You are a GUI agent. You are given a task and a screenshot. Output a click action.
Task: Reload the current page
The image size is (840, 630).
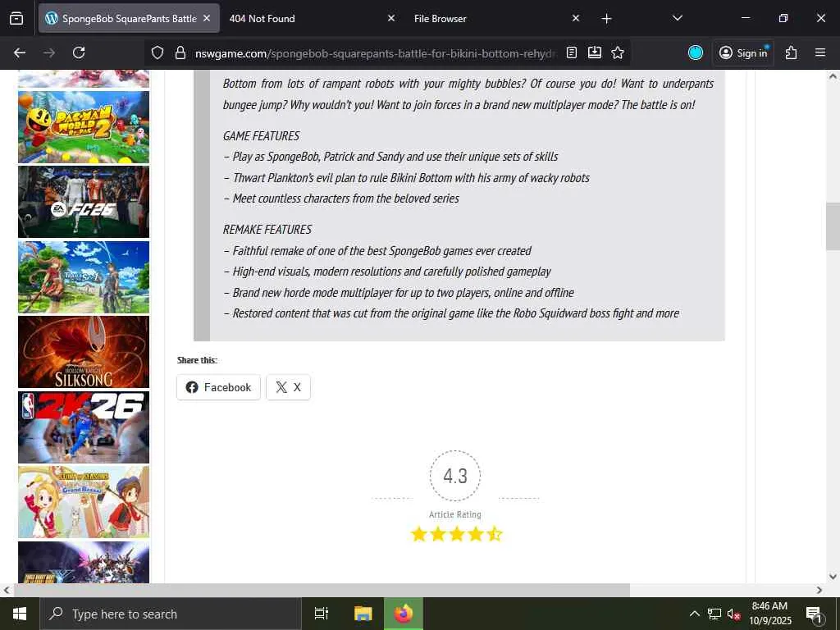[79, 52]
